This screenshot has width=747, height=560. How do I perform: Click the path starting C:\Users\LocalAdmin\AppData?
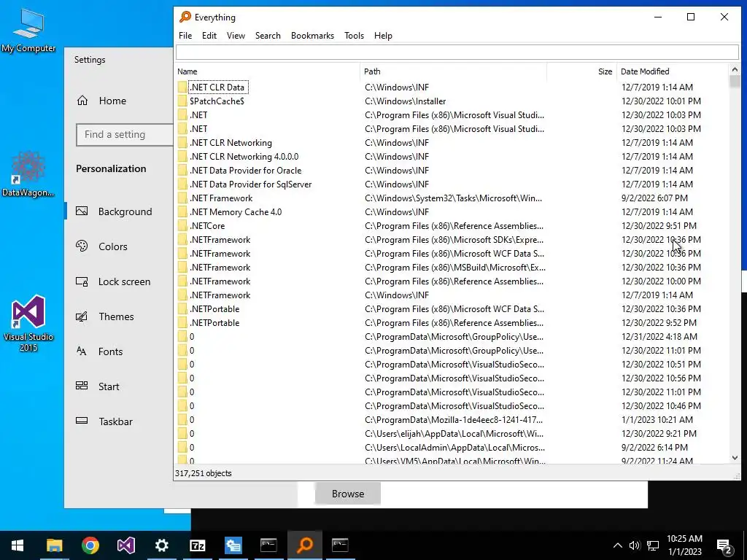(x=455, y=448)
